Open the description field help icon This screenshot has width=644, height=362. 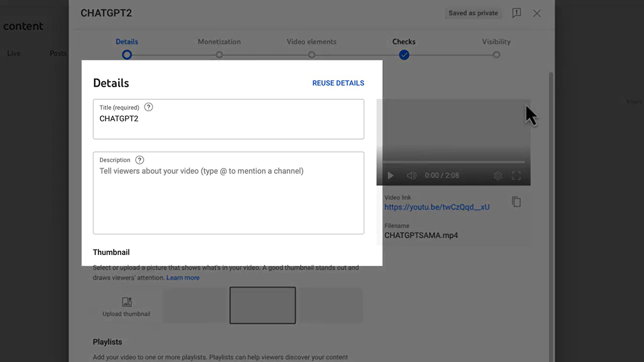(x=140, y=160)
